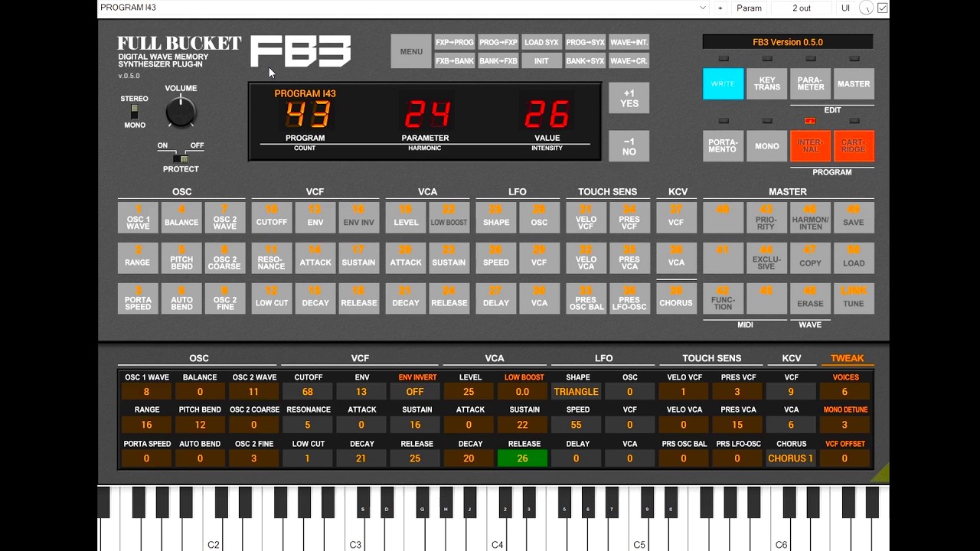Select parameter 19 LEVEL

coord(406,217)
